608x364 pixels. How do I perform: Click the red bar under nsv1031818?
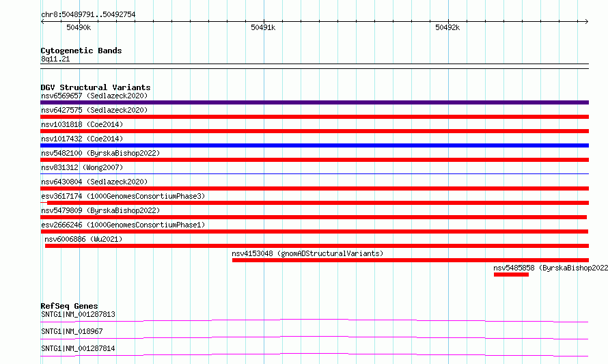tap(314, 131)
